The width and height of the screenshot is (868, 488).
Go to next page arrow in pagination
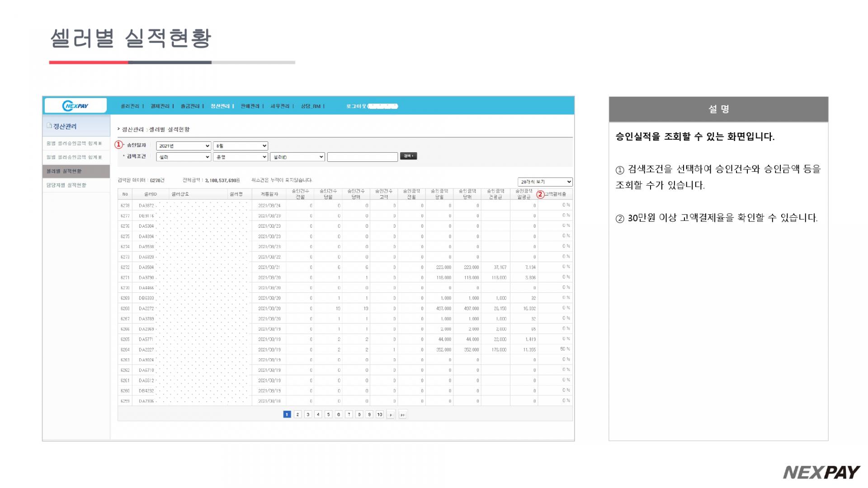pyautogui.click(x=391, y=414)
